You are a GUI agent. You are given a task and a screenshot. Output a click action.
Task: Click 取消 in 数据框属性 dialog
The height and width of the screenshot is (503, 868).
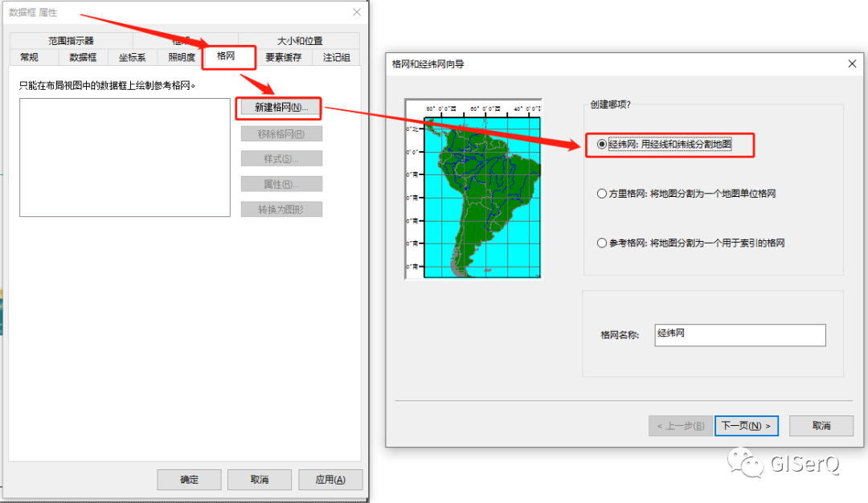pyautogui.click(x=259, y=480)
